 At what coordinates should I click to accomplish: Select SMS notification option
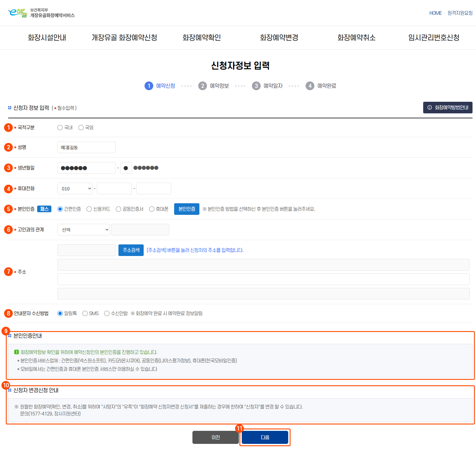(85, 313)
